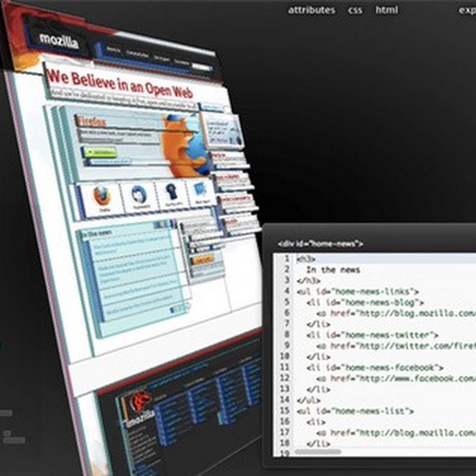Click line 6 blog.mozilla.com href code
Viewport: 476px width, 476px height.
point(396,314)
